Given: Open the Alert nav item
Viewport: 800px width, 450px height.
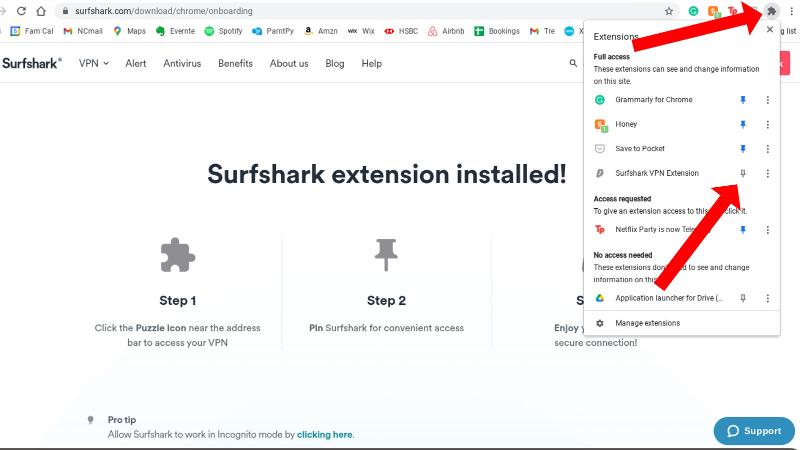Looking at the screenshot, I should 136,63.
